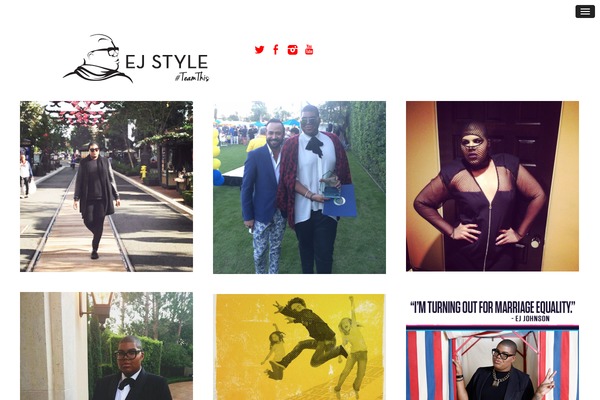The height and width of the screenshot is (400, 600).
Task: Open marriage equality quote image
Action: (x=492, y=347)
